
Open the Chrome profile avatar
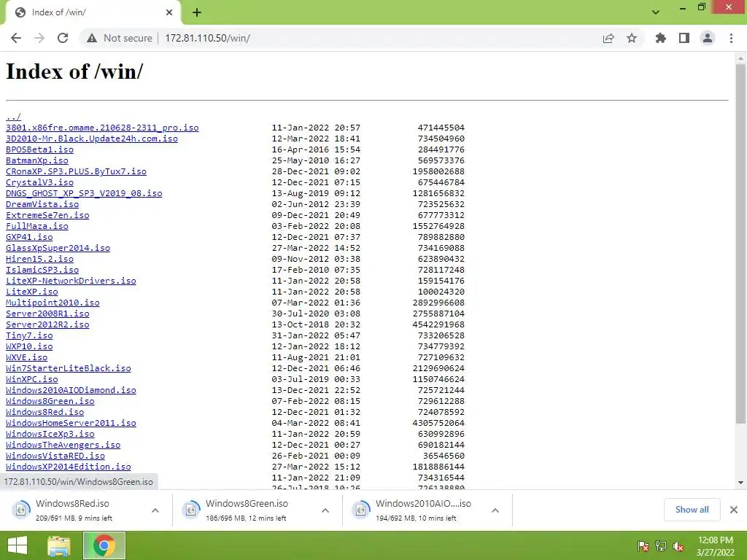[708, 38]
